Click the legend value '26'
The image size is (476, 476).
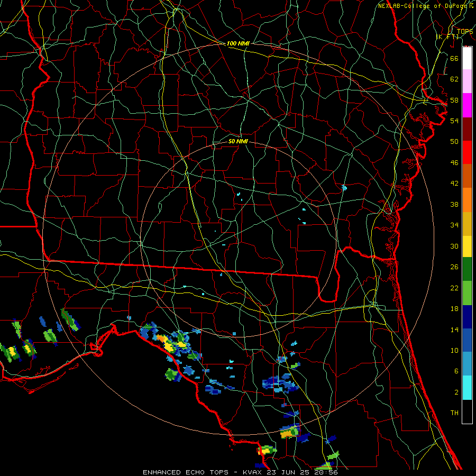click(454, 267)
